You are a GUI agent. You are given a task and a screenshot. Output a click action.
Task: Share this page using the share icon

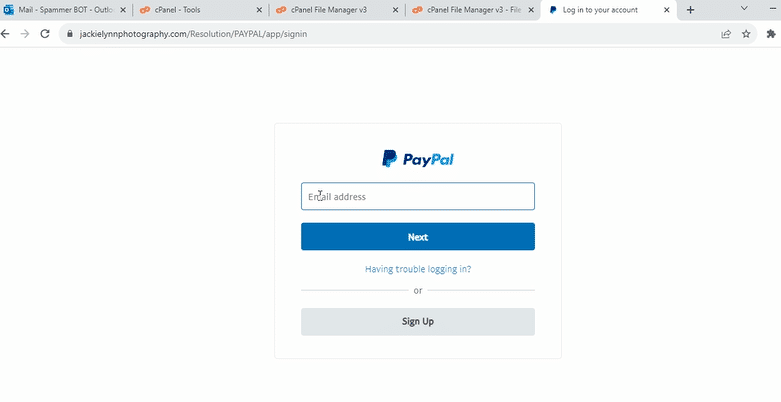pos(726,34)
